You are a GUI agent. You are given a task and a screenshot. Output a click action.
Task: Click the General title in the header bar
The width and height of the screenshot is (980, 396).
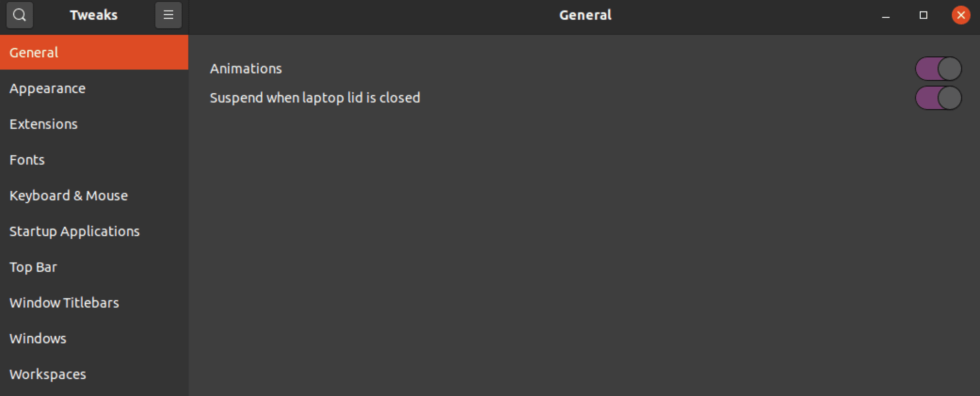(585, 15)
